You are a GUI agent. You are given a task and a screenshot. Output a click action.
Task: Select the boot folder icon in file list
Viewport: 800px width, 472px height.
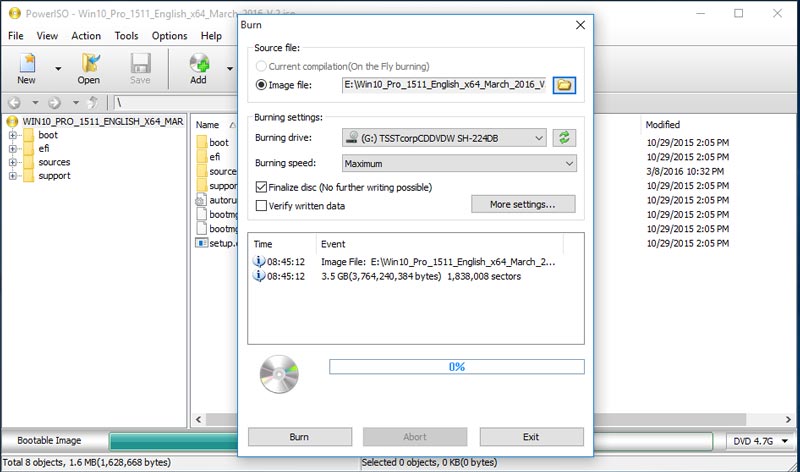click(x=202, y=142)
